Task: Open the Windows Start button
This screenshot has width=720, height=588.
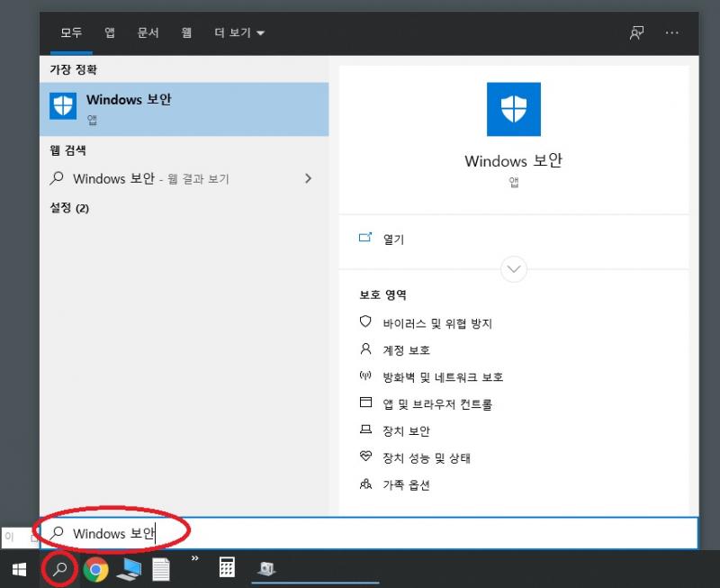Action: pos(19,569)
